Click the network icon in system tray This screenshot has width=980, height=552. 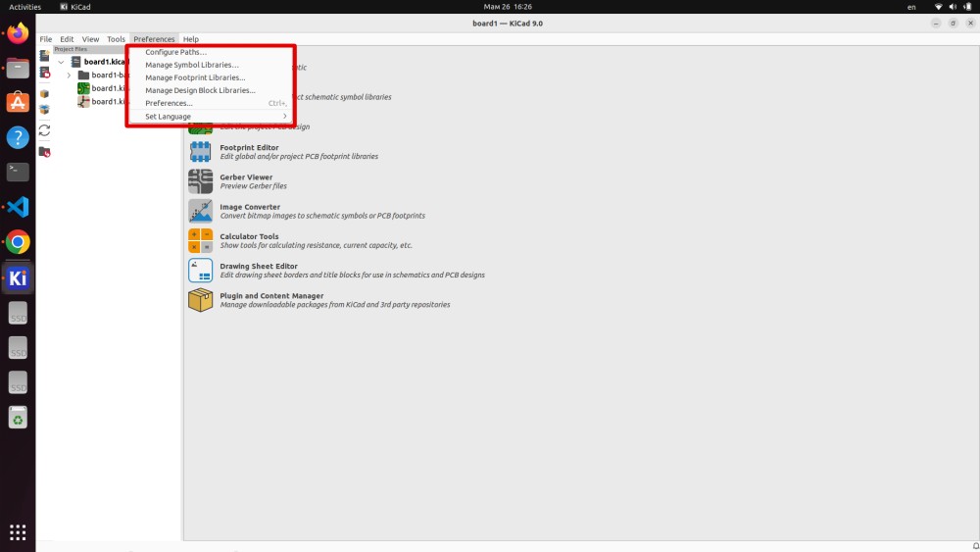(938, 7)
